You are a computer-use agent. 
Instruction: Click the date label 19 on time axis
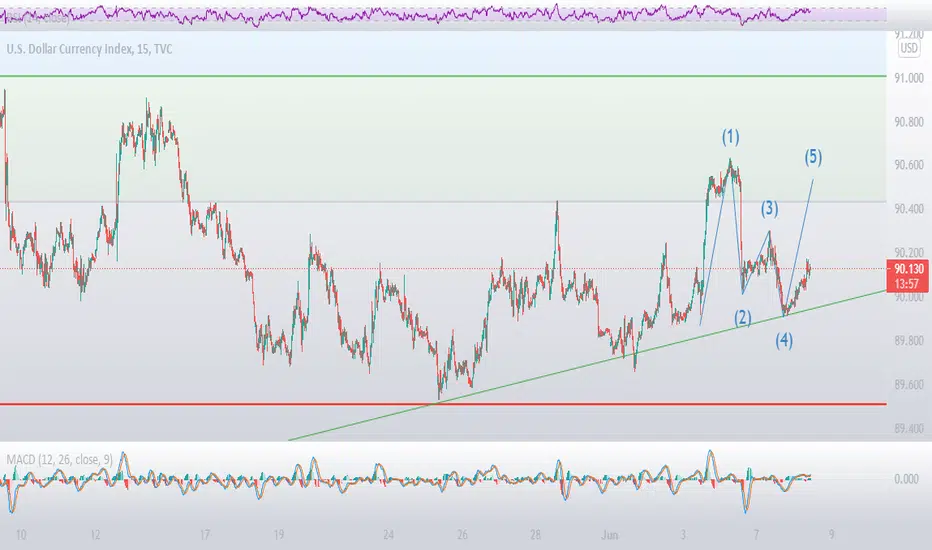pos(279,535)
